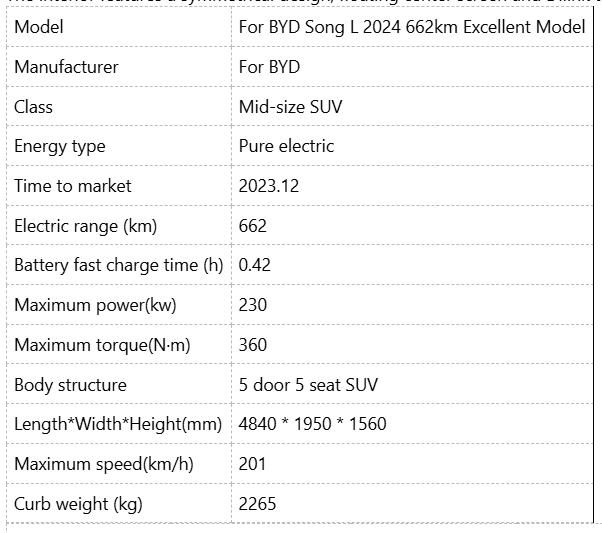Image resolution: width=602 pixels, height=533 pixels.
Task: Select the '0.42' charge time value
Action: pyautogui.click(x=255, y=266)
